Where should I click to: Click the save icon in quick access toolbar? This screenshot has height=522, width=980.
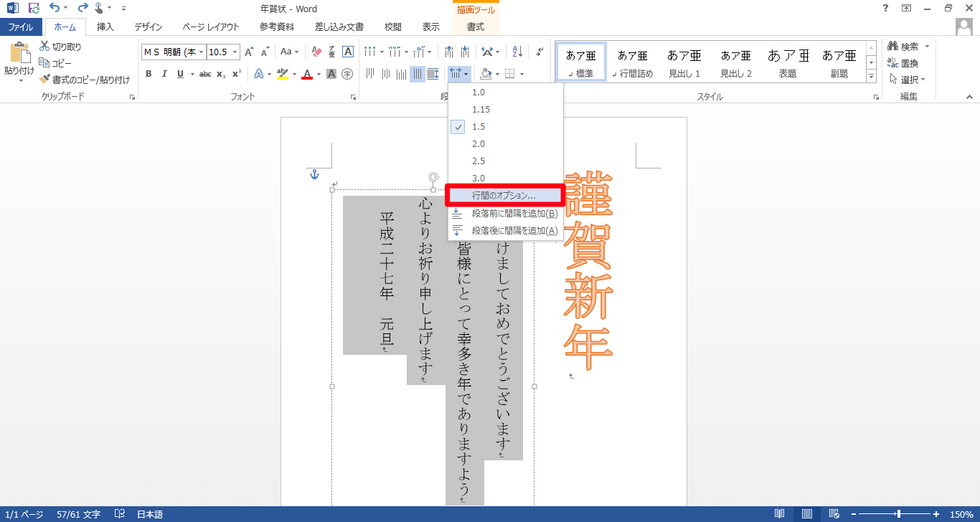pos(34,9)
